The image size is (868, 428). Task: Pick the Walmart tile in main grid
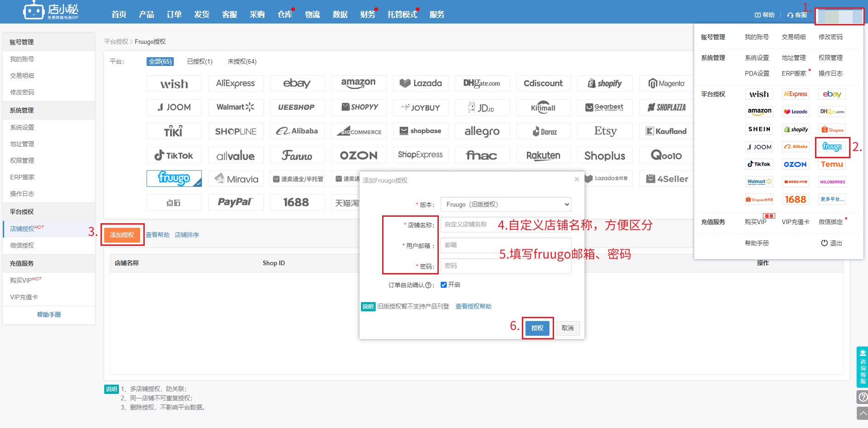[x=236, y=107]
